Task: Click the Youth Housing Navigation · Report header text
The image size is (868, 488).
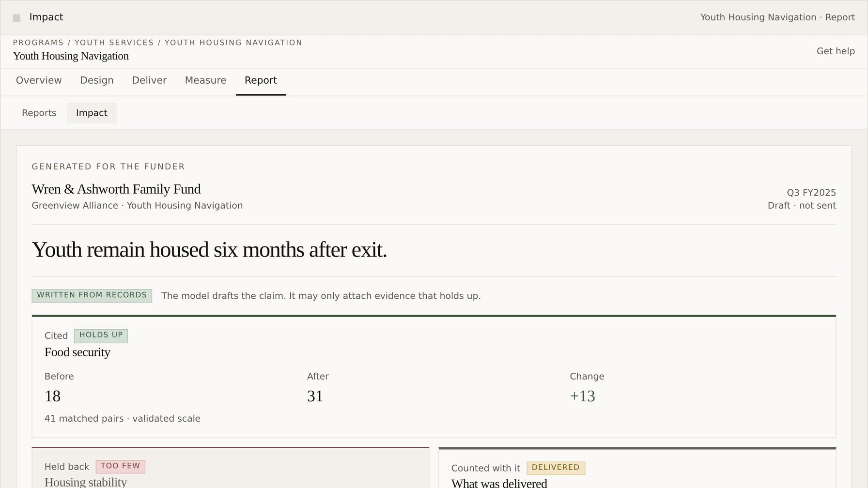Action: pos(777,17)
